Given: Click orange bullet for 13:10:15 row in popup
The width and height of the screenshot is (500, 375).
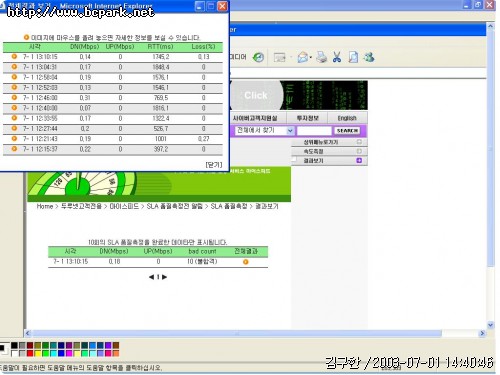Looking at the screenshot, I should click(14, 57).
